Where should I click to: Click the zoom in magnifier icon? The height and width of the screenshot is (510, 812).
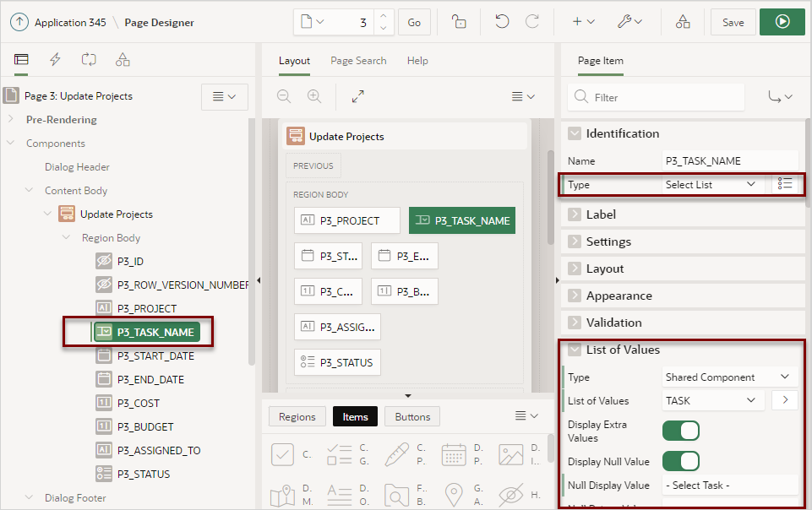click(314, 96)
